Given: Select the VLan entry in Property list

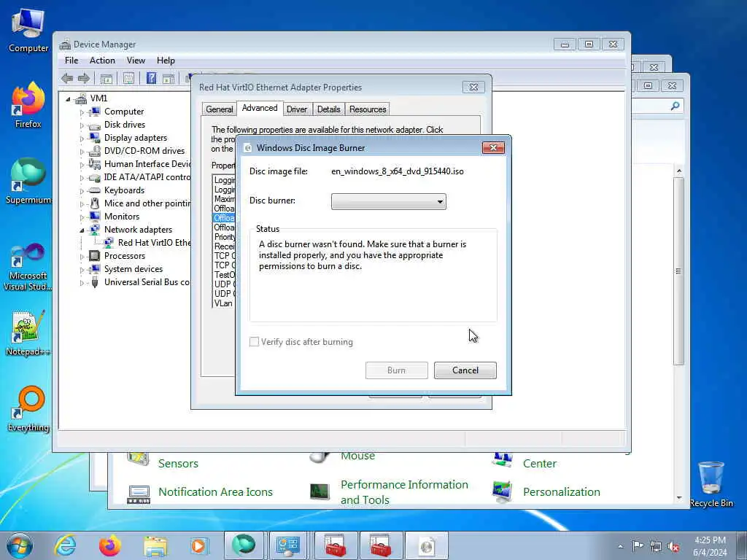Looking at the screenshot, I should tap(223, 303).
